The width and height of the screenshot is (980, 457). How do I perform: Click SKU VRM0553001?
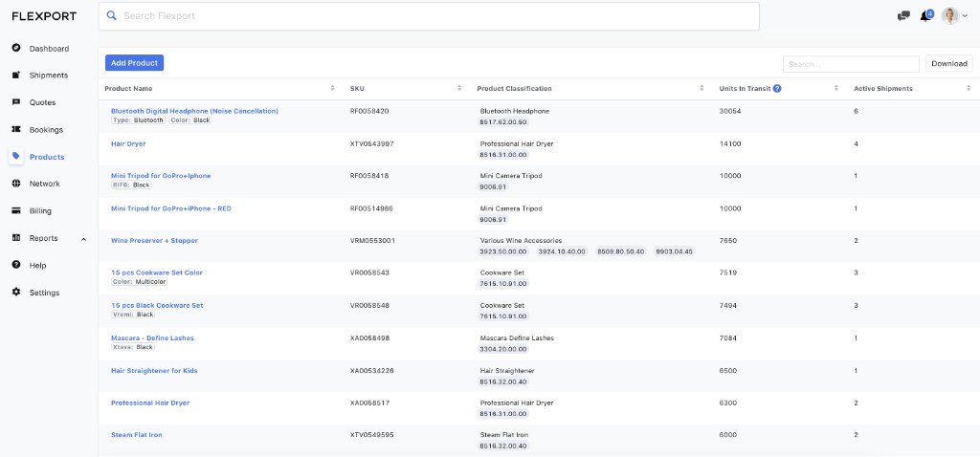(x=372, y=240)
